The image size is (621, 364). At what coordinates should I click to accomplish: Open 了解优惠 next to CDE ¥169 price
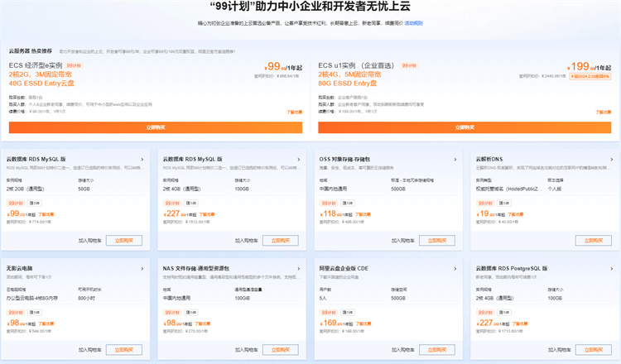[x=363, y=323]
